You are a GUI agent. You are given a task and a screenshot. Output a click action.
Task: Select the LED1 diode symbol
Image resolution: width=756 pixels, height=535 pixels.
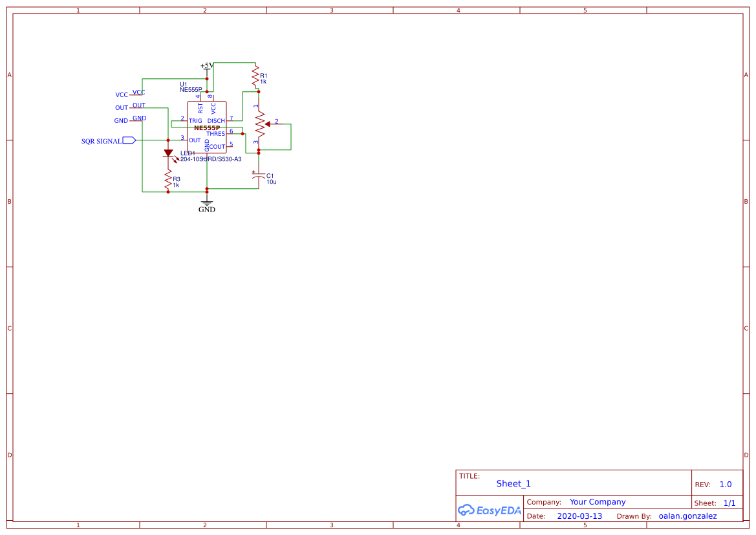169,154
